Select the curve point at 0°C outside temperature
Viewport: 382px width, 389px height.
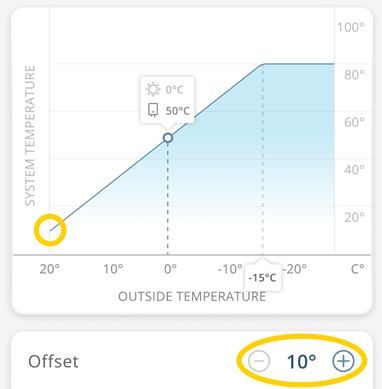[x=168, y=138]
